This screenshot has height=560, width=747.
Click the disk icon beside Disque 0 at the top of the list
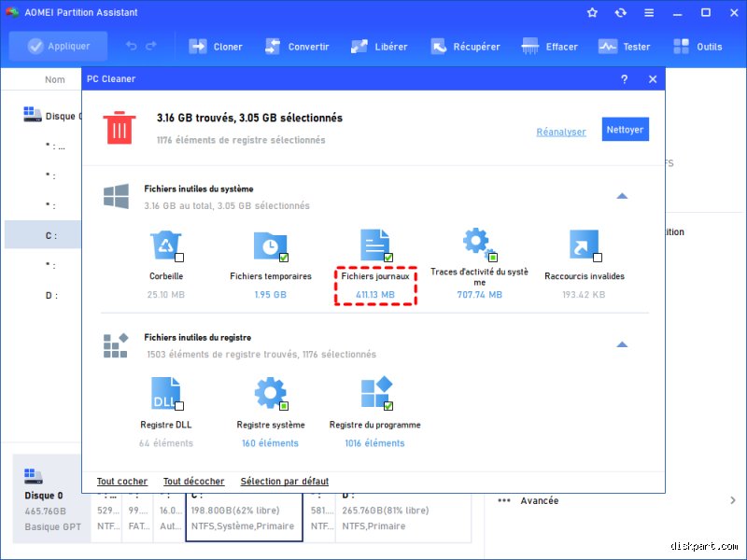pos(33,114)
